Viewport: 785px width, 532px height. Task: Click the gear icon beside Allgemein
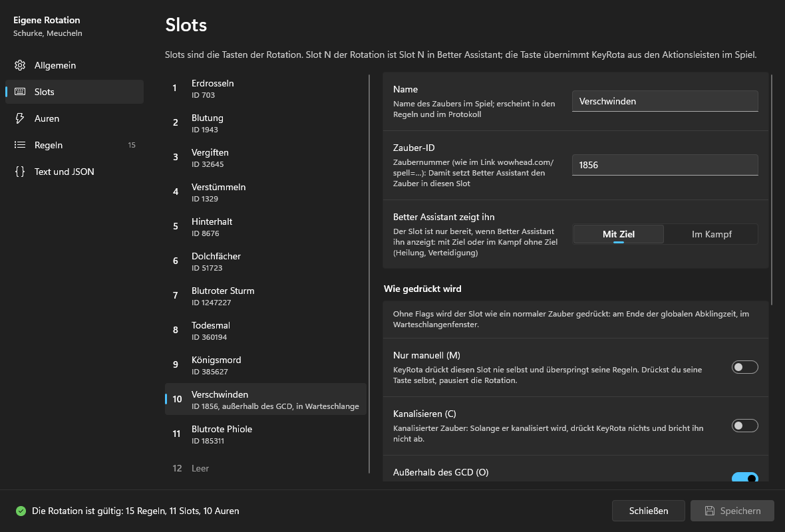coord(20,65)
